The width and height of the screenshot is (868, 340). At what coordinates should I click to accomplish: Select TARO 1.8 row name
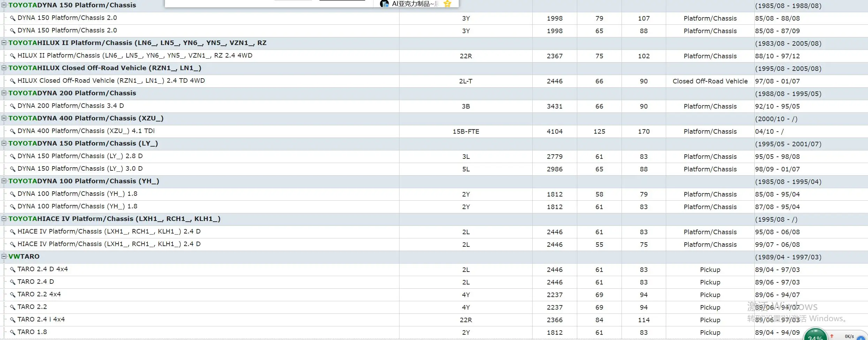32,332
